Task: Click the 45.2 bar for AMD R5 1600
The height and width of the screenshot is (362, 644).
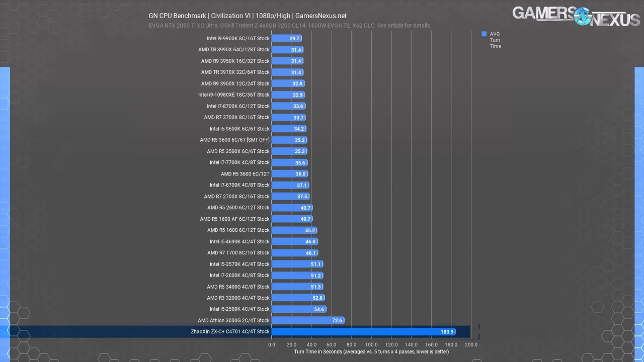Action: [x=294, y=230]
